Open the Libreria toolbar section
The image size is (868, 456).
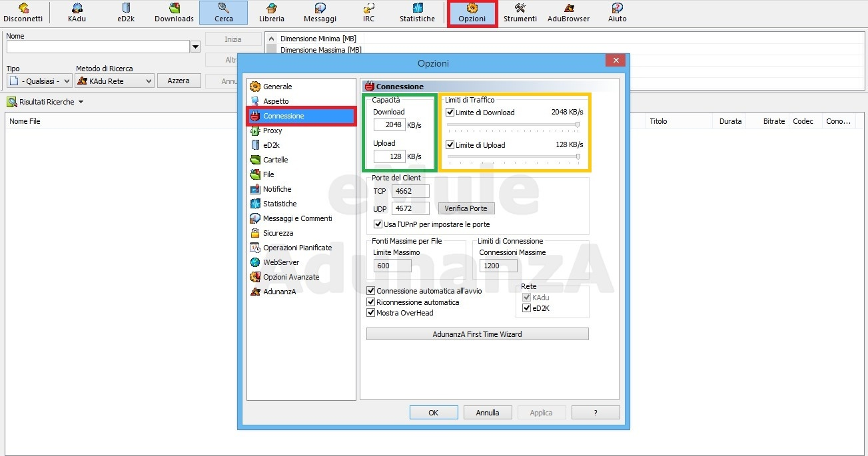pyautogui.click(x=272, y=13)
